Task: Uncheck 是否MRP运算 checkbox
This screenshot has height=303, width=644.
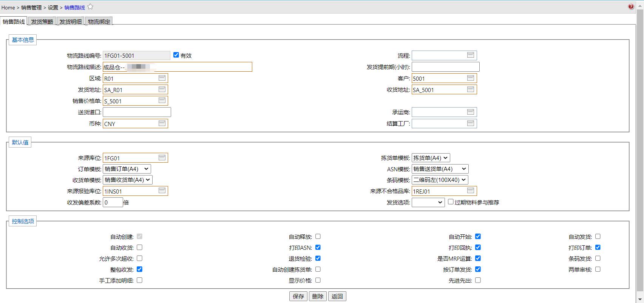Action: point(478,258)
